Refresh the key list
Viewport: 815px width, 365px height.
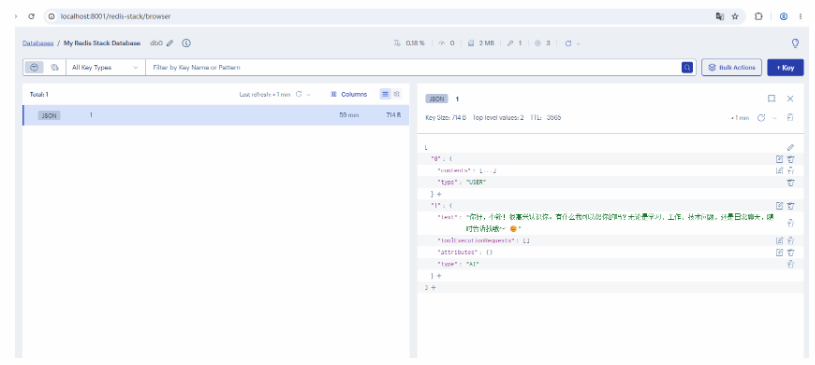click(299, 95)
